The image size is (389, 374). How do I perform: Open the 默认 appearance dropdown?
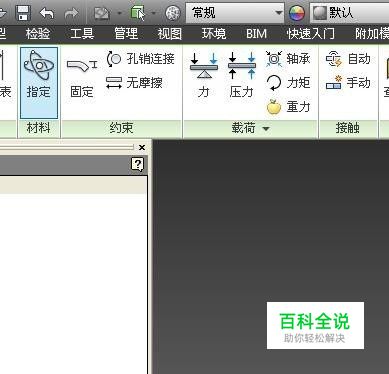pos(349,13)
